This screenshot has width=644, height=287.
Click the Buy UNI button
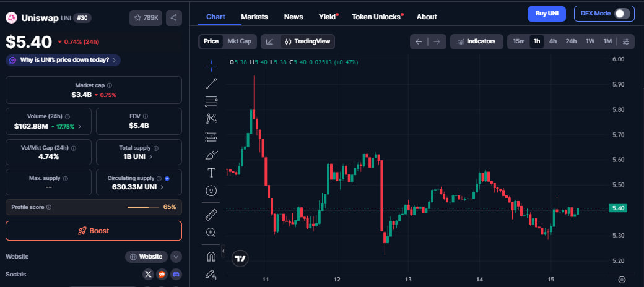[547, 14]
